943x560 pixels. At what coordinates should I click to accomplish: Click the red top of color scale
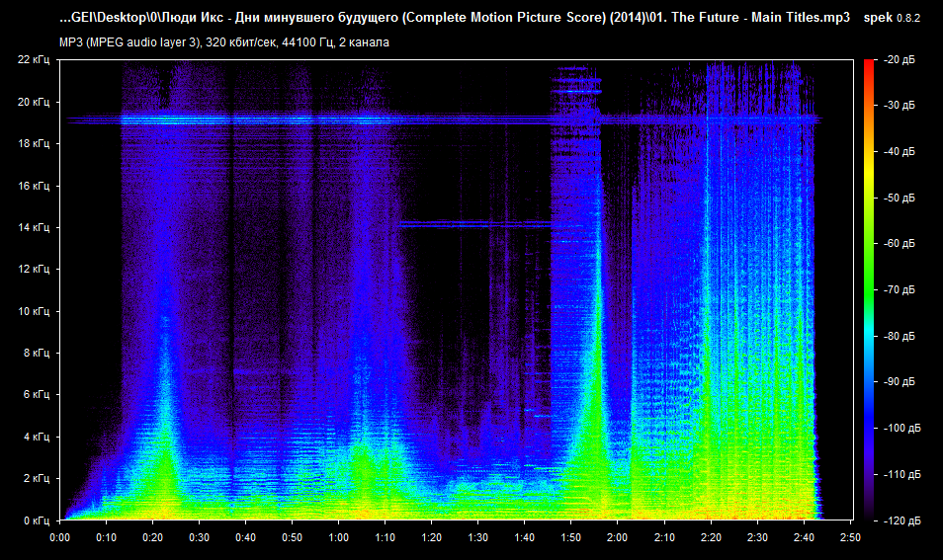tap(869, 69)
